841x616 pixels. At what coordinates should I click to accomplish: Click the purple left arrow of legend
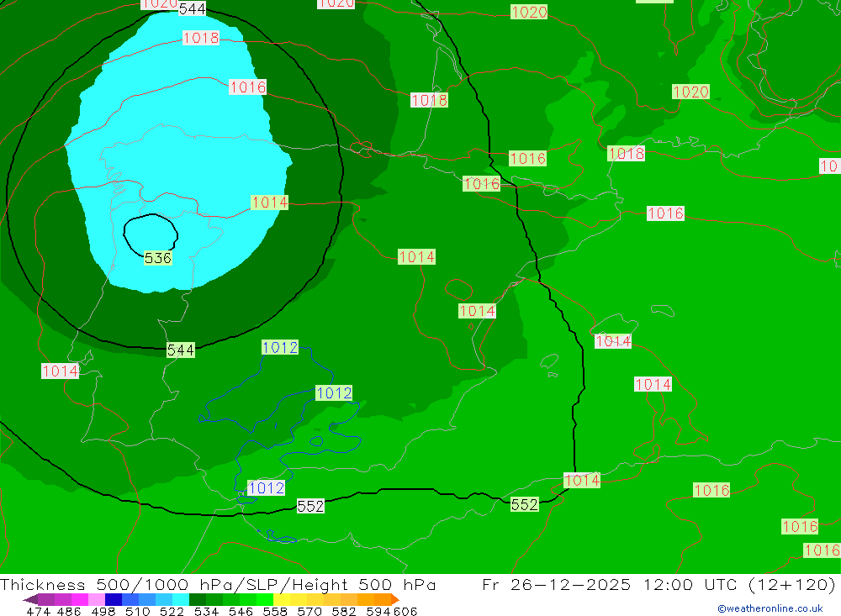point(30,599)
